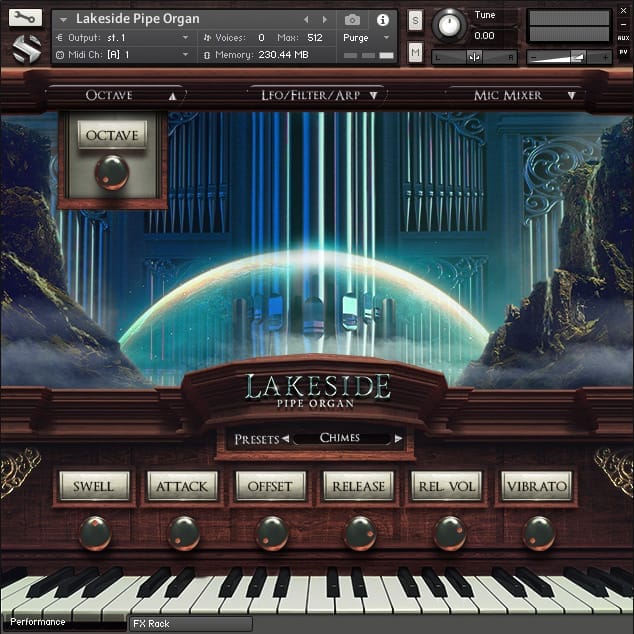Open the wrench instrument edit mode

(x=25, y=18)
